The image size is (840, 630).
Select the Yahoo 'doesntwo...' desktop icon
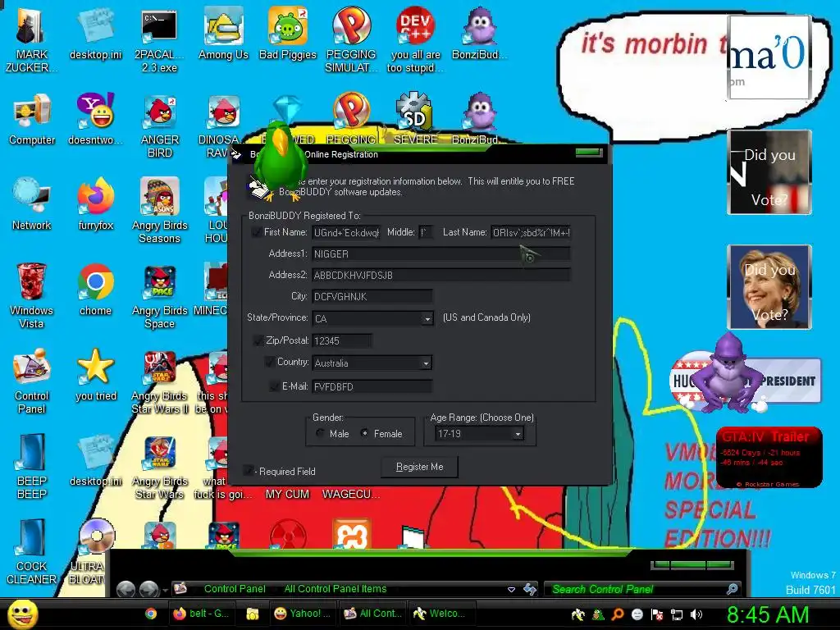point(95,119)
